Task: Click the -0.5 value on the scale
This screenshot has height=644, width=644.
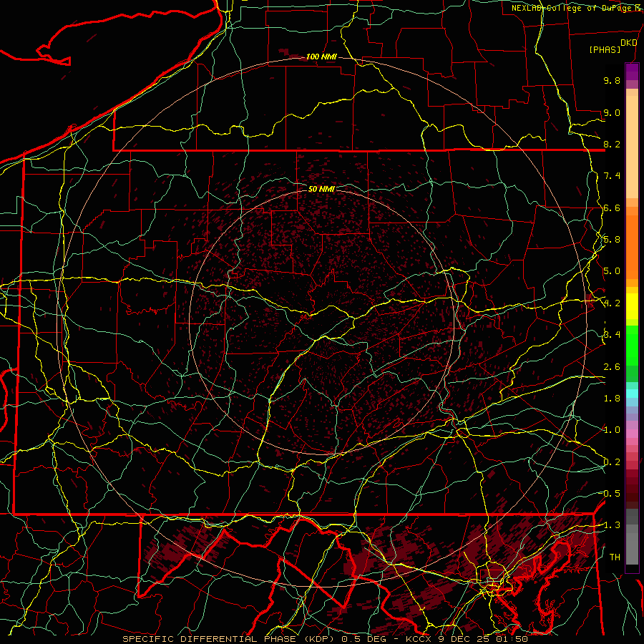Action: [x=610, y=494]
